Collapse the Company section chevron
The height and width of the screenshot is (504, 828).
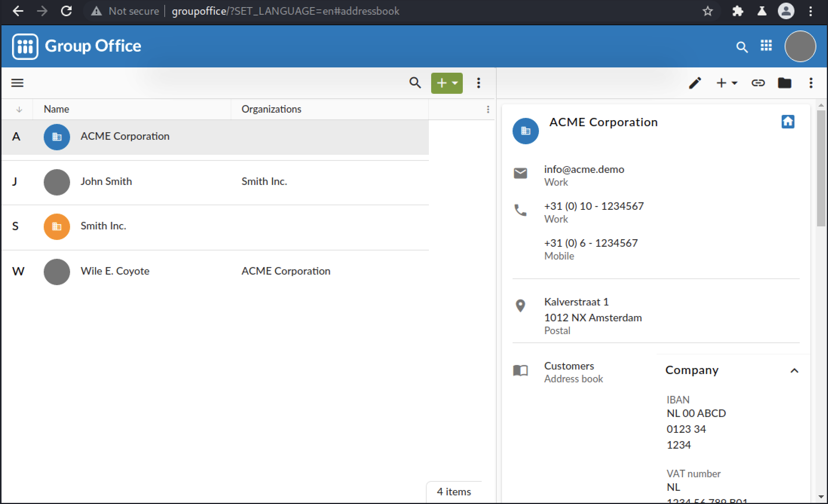click(794, 371)
